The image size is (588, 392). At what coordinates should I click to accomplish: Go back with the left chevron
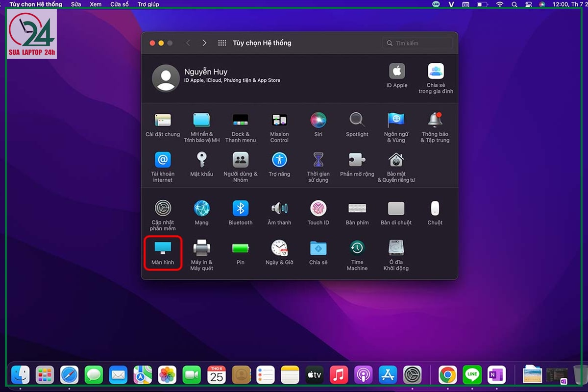[x=188, y=43]
